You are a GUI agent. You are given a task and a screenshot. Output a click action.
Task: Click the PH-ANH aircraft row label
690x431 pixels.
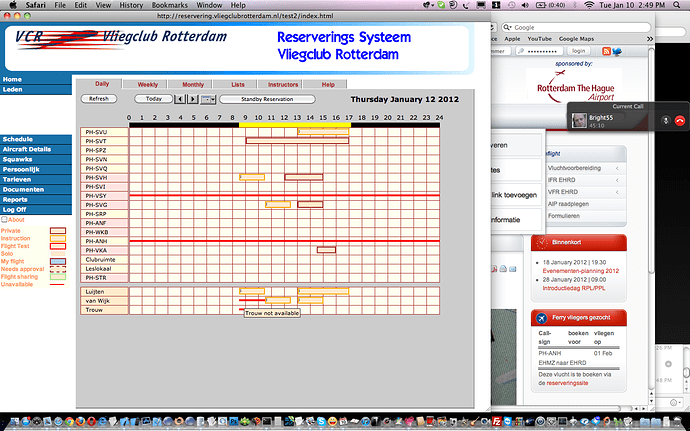[104, 241]
